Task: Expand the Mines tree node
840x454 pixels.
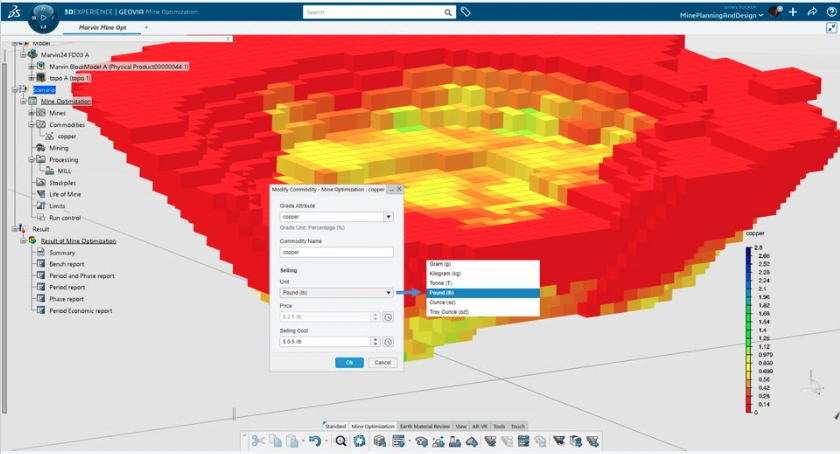Action: click(32, 113)
